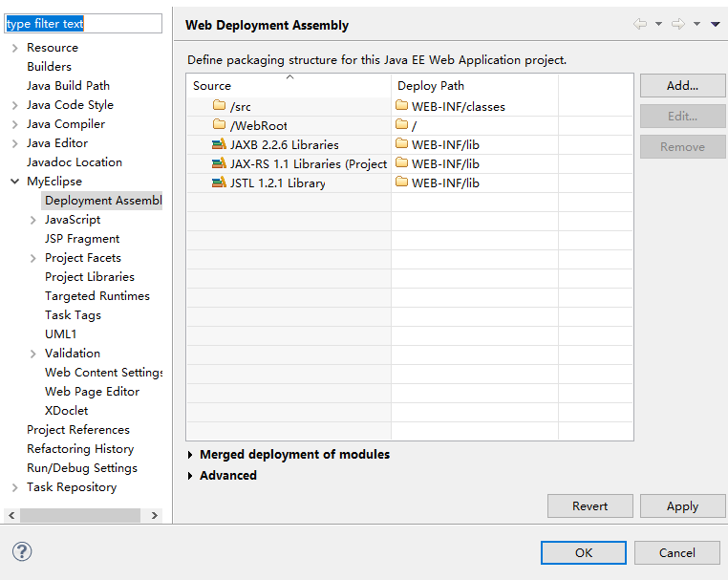Click the /src folder icon
Image resolution: width=728 pixels, height=580 pixels.
[x=220, y=106]
